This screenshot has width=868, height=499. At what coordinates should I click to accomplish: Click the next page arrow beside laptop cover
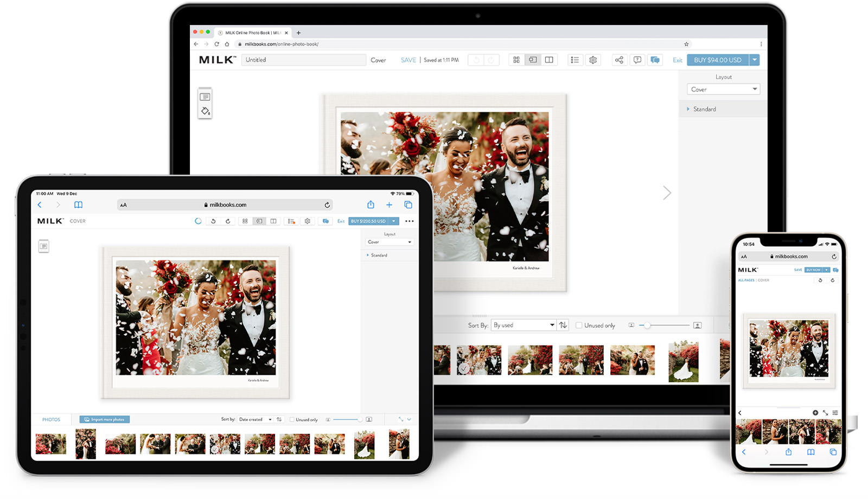667,193
